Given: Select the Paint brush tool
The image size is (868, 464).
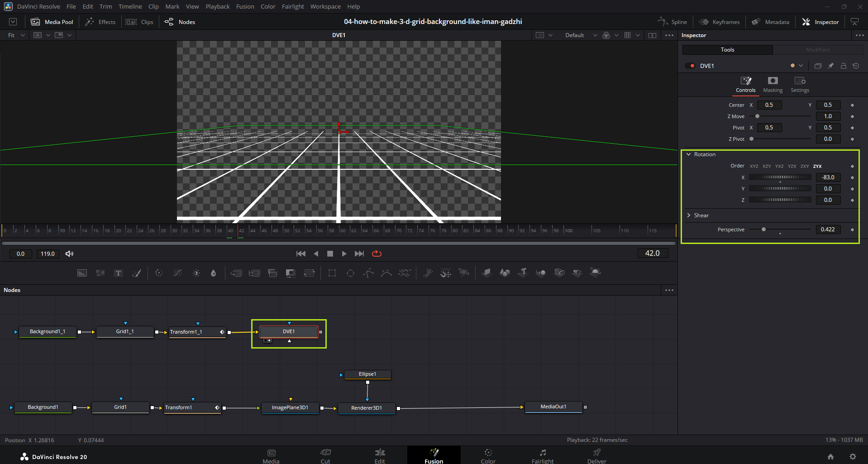Looking at the screenshot, I should click(x=136, y=273).
